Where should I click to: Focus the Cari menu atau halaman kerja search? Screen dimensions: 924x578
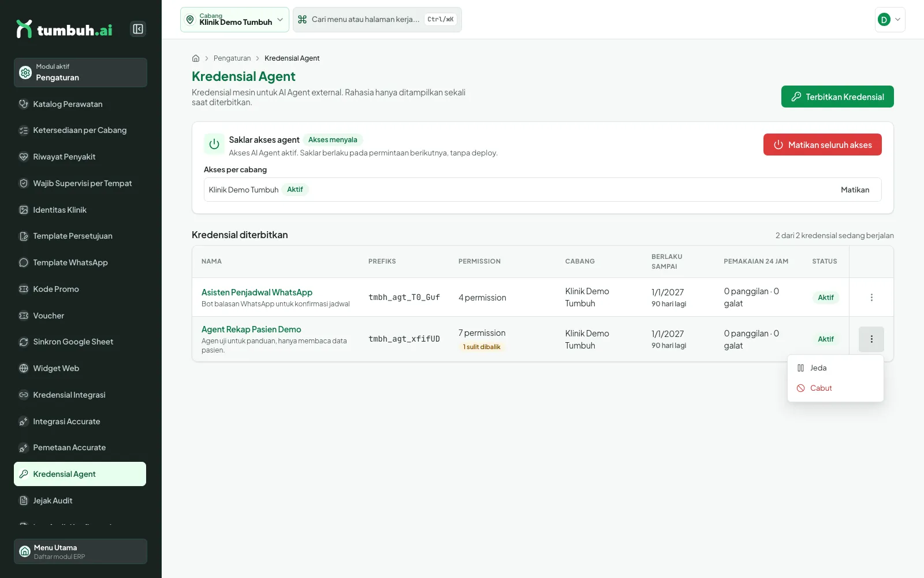point(377,20)
